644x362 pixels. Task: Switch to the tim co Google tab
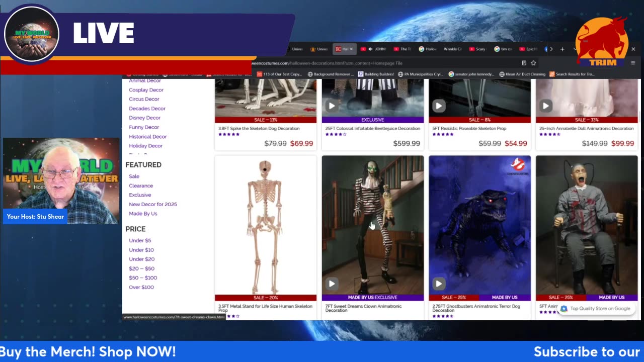pyautogui.click(x=503, y=49)
